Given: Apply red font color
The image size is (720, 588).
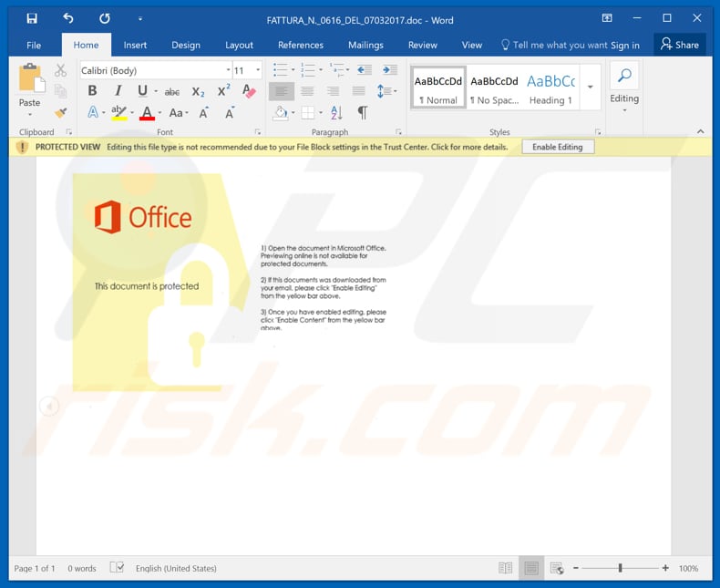Looking at the screenshot, I should (147, 112).
